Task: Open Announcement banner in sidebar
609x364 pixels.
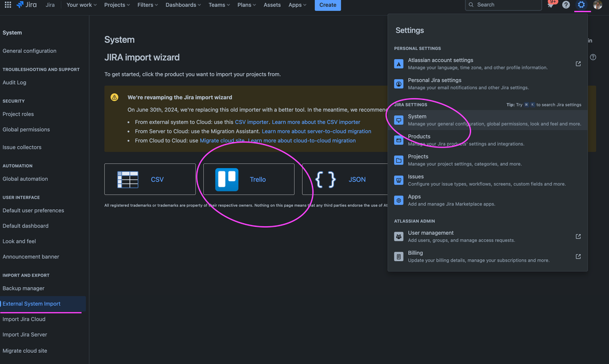Action: coord(31,257)
